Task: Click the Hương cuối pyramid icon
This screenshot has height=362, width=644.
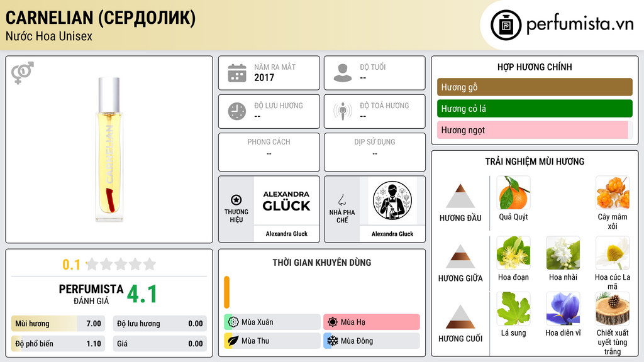Action: click(460, 317)
